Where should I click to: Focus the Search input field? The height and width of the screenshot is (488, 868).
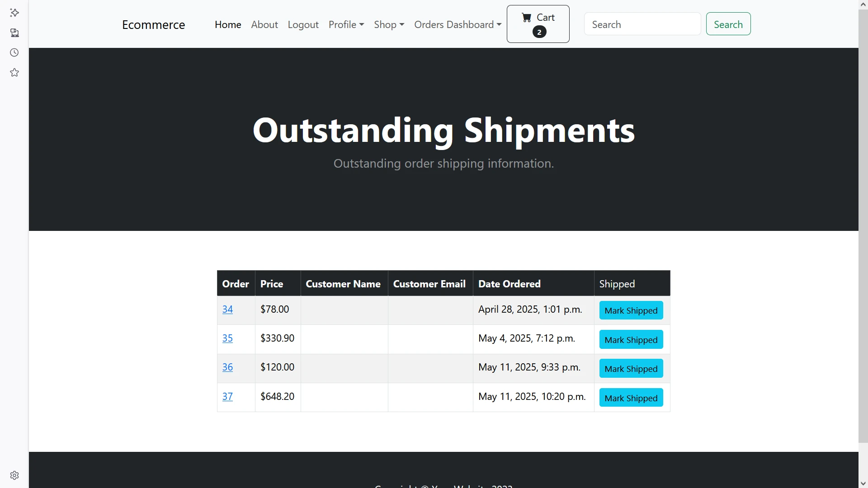pos(642,24)
